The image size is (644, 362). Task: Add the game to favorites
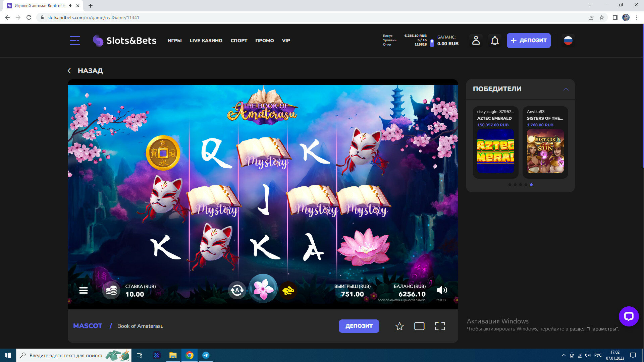pos(399,326)
